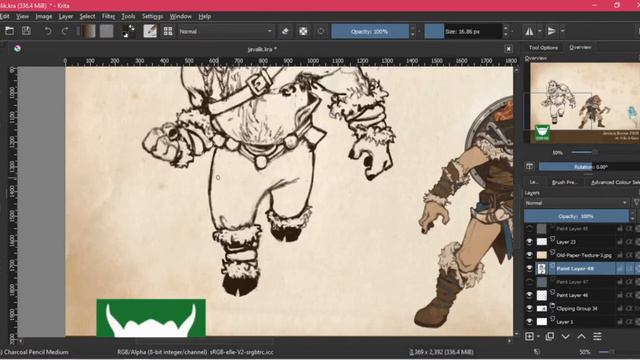
Task: Open an existing document via toolbar
Action: pos(9,31)
